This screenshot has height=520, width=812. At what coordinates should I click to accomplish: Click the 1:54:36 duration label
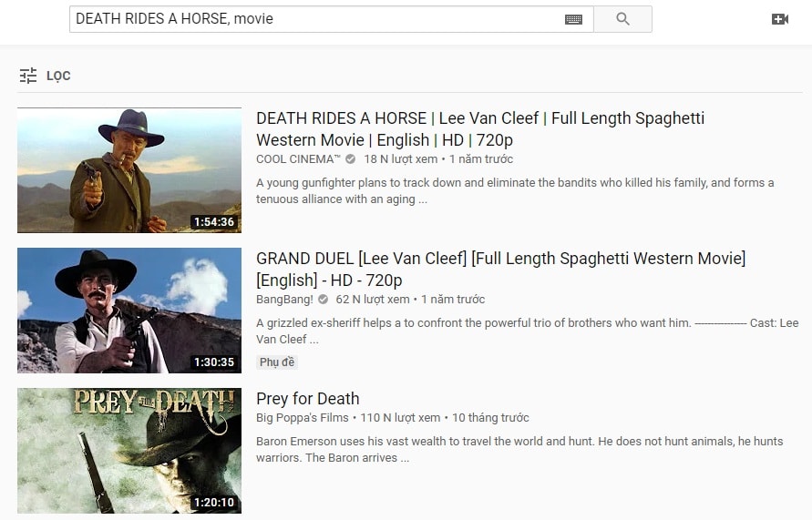click(214, 222)
